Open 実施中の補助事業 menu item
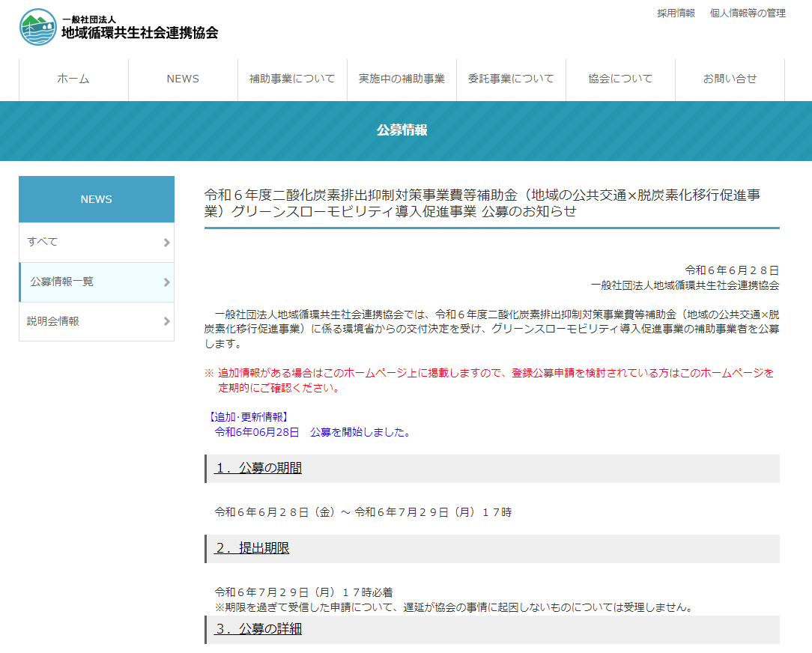 (x=402, y=79)
